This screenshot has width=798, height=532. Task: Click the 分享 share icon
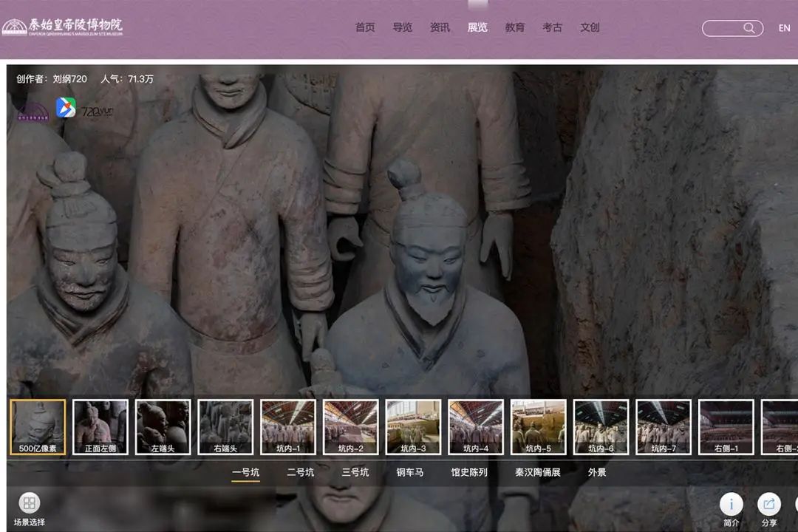click(768, 504)
